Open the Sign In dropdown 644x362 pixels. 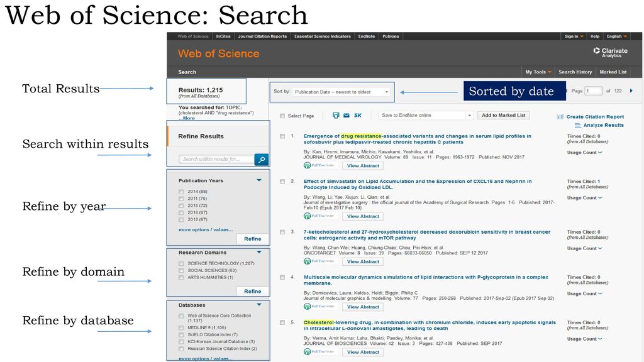pyautogui.click(x=574, y=36)
